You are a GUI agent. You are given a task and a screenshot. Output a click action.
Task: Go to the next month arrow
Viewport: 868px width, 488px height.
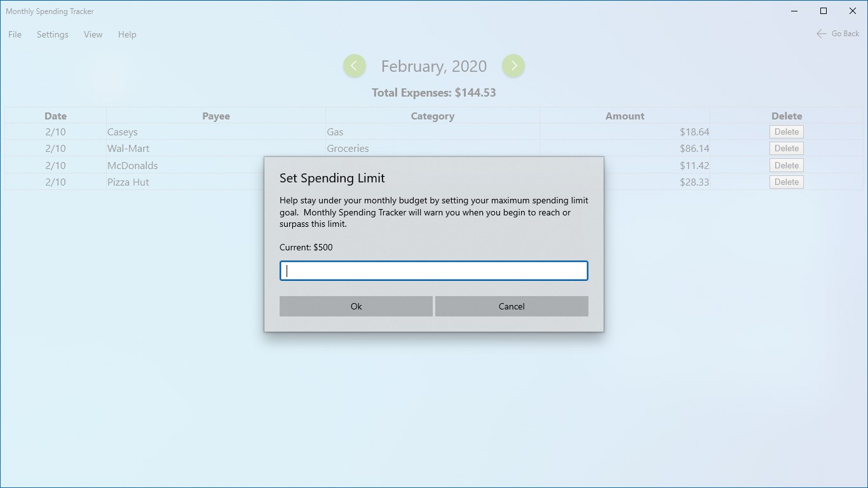[x=513, y=66]
